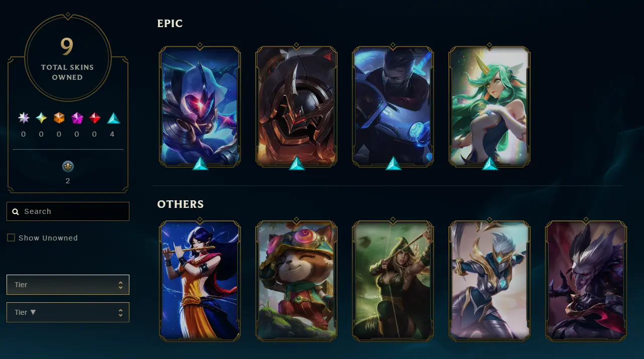Click the round legacy emblem icon above 2
This screenshot has width=644, height=359.
click(x=68, y=166)
